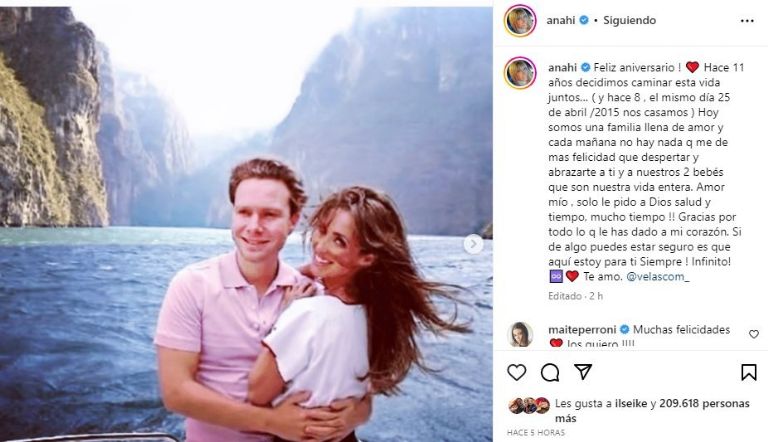Open the maiteperroni username link
Viewport: 768px width, 442px height.
pos(583,329)
